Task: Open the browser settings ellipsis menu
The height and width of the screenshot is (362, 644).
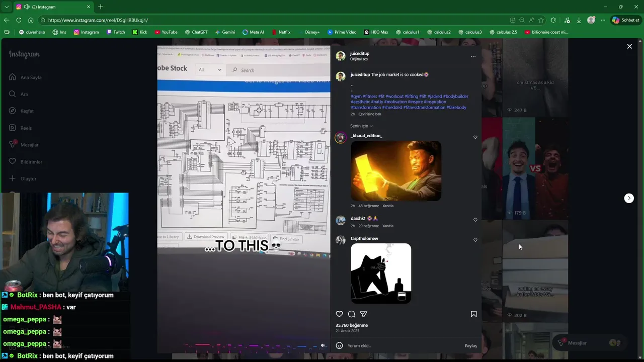Action: pyautogui.click(x=603, y=20)
